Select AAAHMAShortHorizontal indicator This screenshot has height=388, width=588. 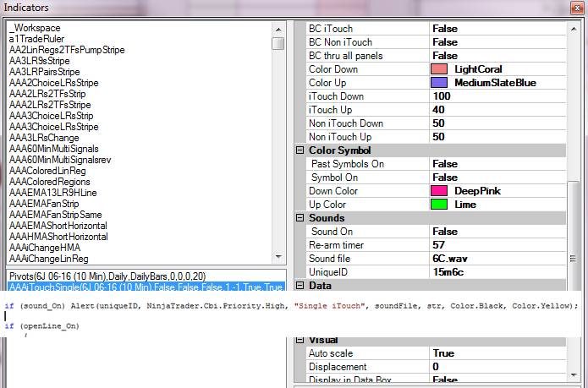point(58,237)
